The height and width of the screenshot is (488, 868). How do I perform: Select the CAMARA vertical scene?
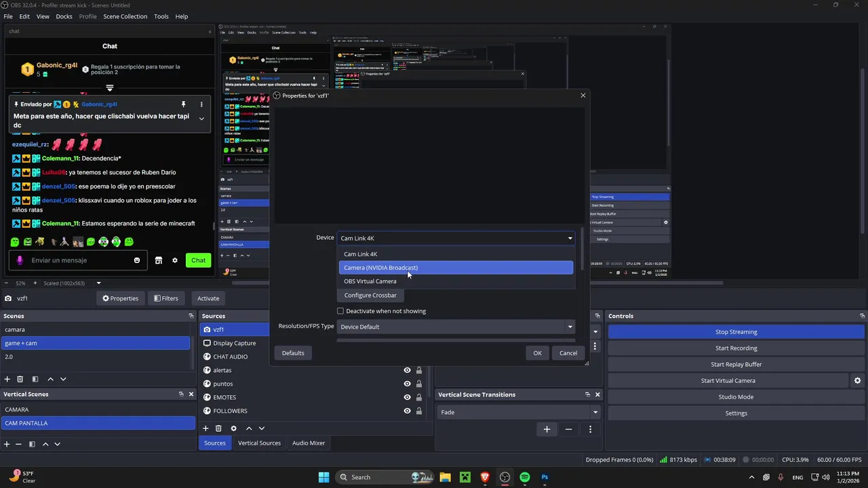point(98,409)
